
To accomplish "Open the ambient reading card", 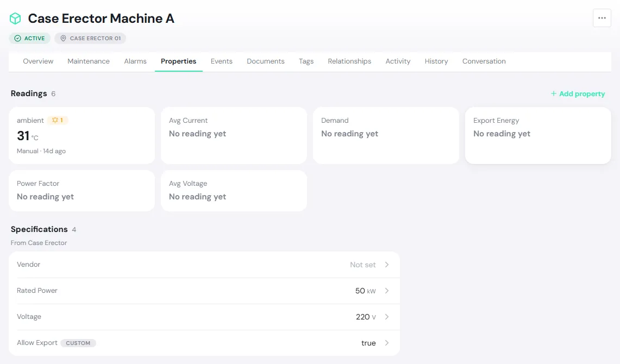I will [82, 136].
